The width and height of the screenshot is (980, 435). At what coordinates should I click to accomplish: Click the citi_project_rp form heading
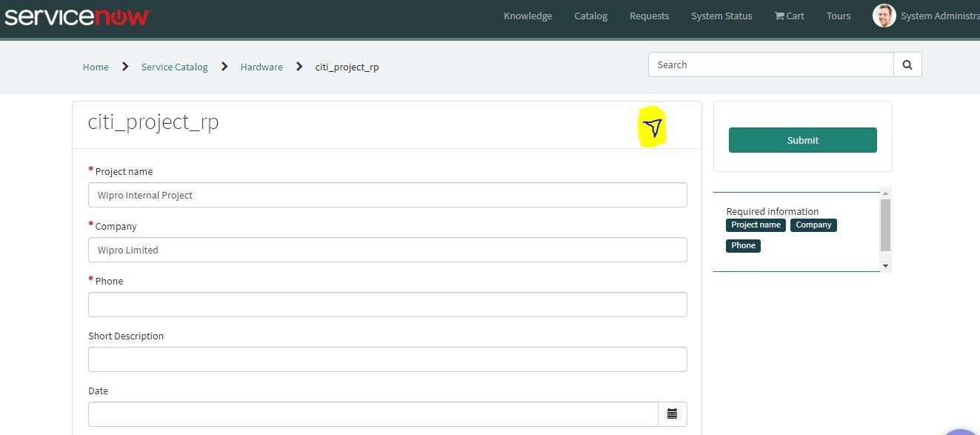(x=153, y=122)
